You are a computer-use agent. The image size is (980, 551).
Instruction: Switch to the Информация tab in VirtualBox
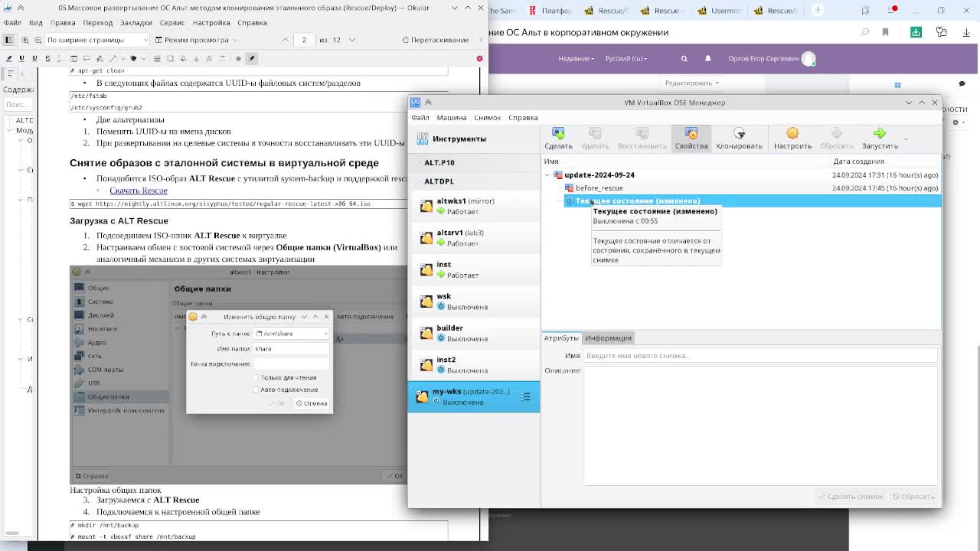(608, 338)
